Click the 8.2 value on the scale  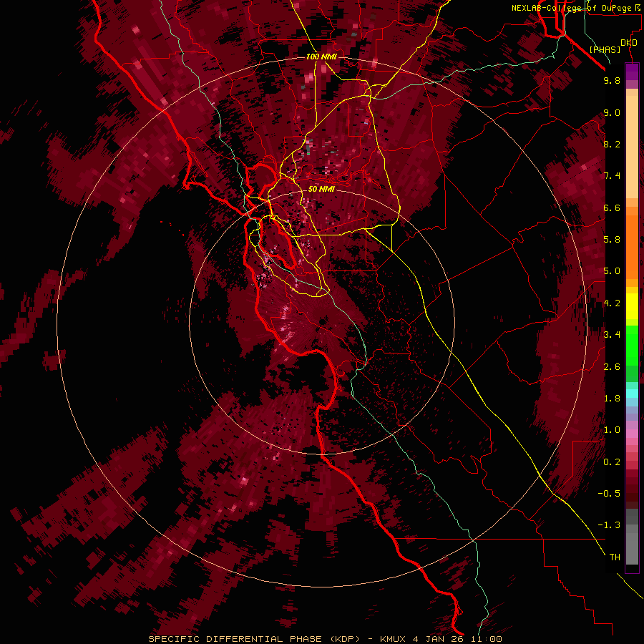tap(612, 145)
